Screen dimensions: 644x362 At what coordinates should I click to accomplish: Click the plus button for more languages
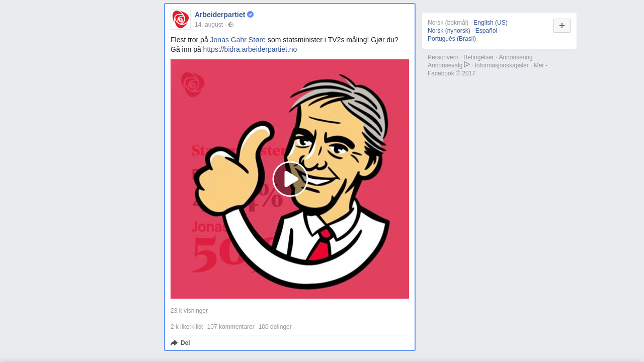click(561, 26)
